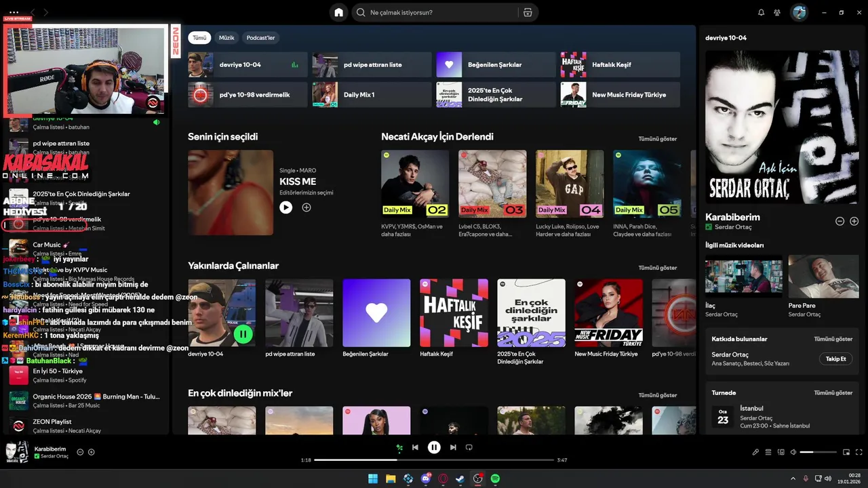
Task: Open the 'pd wipe attıran liste' shortcut tile
Action: coord(372,65)
